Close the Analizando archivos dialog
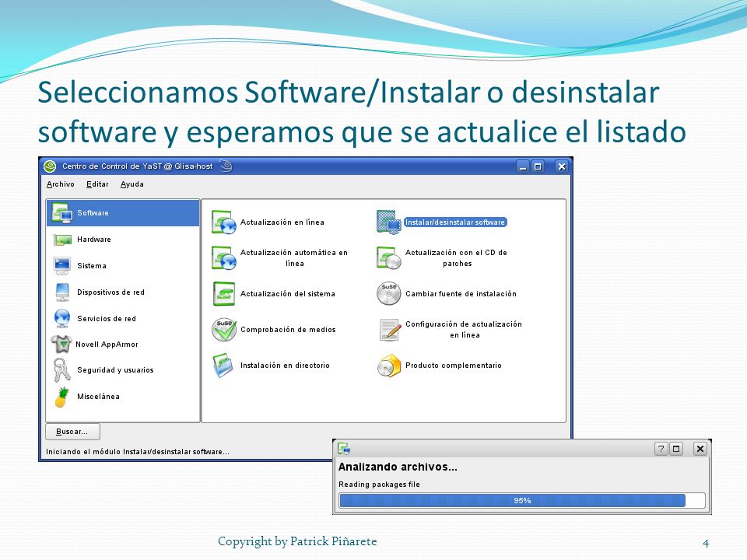 [700, 449]
